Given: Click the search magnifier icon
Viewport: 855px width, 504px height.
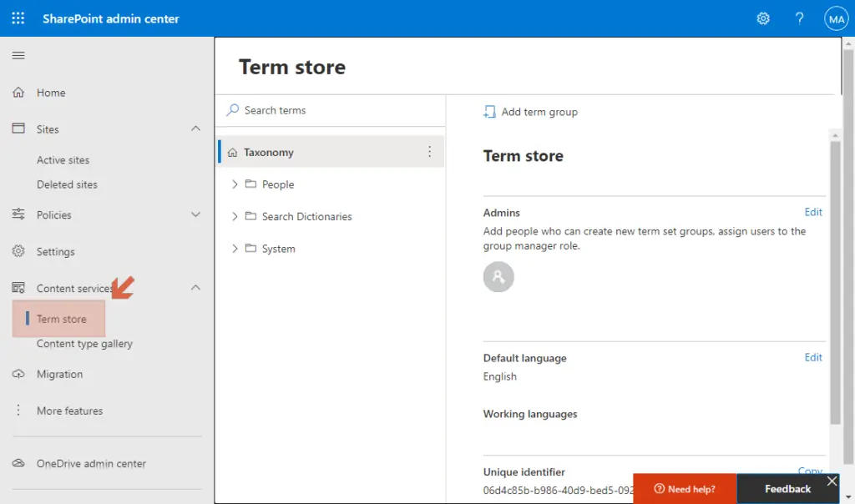Looking at the screenshot, I should (233, 110).
